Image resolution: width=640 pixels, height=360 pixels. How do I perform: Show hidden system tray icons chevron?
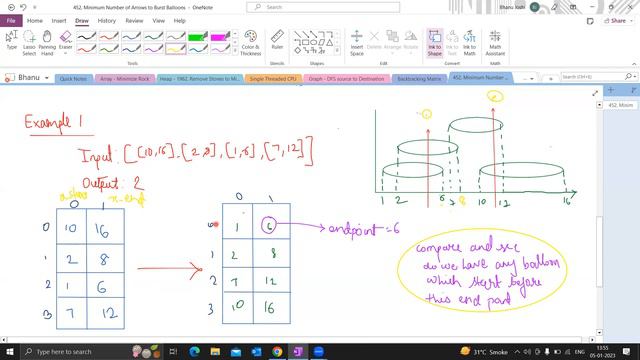click(x=517, y=351)
